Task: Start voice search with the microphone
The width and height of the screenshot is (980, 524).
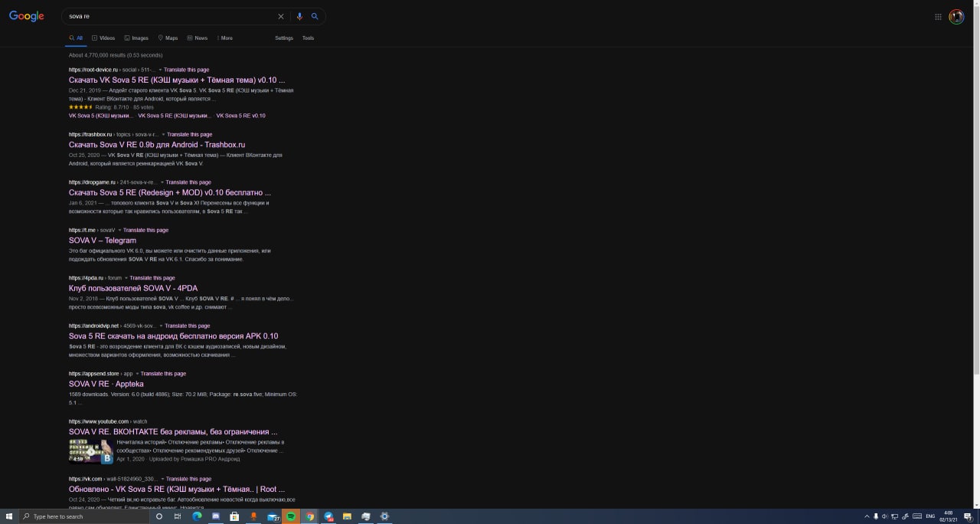Action: tap(299, 16)
